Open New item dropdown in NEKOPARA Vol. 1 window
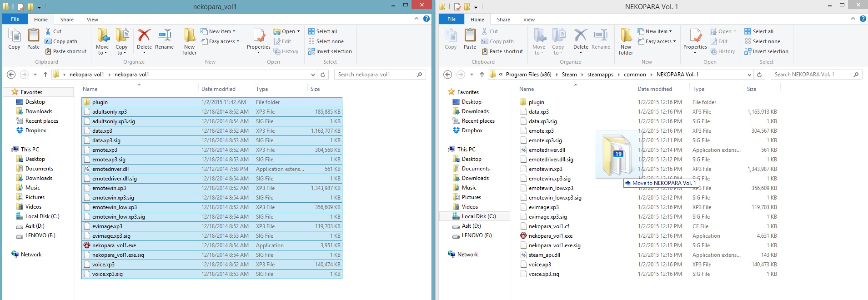 (654, 31)
